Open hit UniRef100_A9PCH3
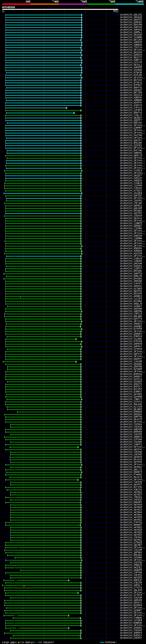The width and height of the screenshot is (146, 644). coord(131,27)
